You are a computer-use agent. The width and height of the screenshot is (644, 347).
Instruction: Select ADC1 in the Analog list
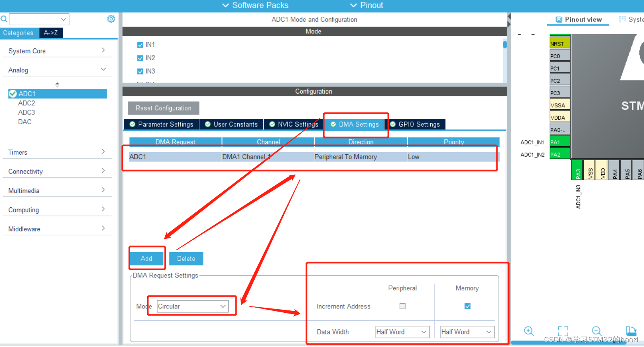57,94
